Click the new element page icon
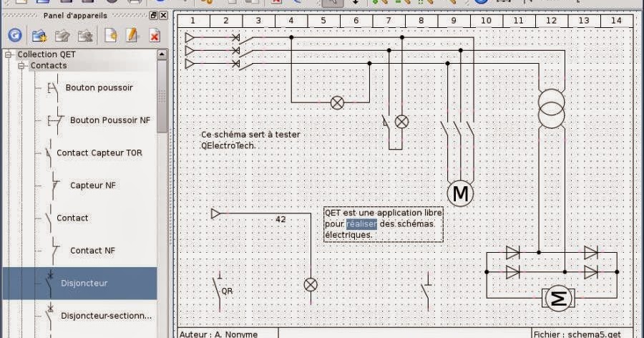Image resolution: width=644 pixels, height=338 pixels. (110, 35)
